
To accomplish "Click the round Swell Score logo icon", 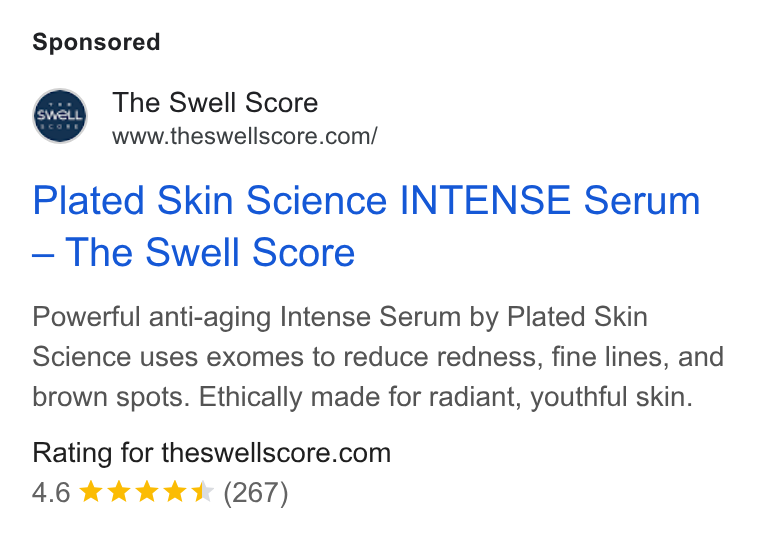I will point(60,116).
